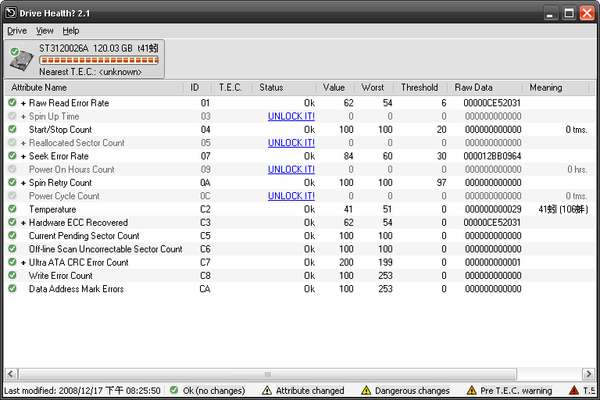Click the horizontal scrollbar thumb

tap(267, 374)
